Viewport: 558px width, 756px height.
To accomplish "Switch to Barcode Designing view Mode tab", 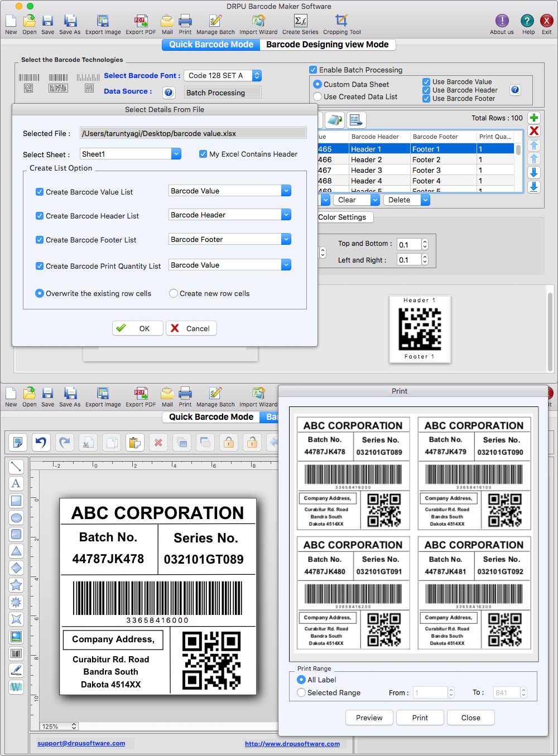I will [328, 45].
